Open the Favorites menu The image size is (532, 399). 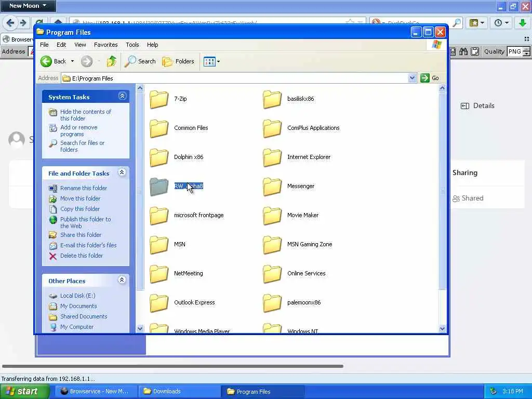tap(106, 45)
